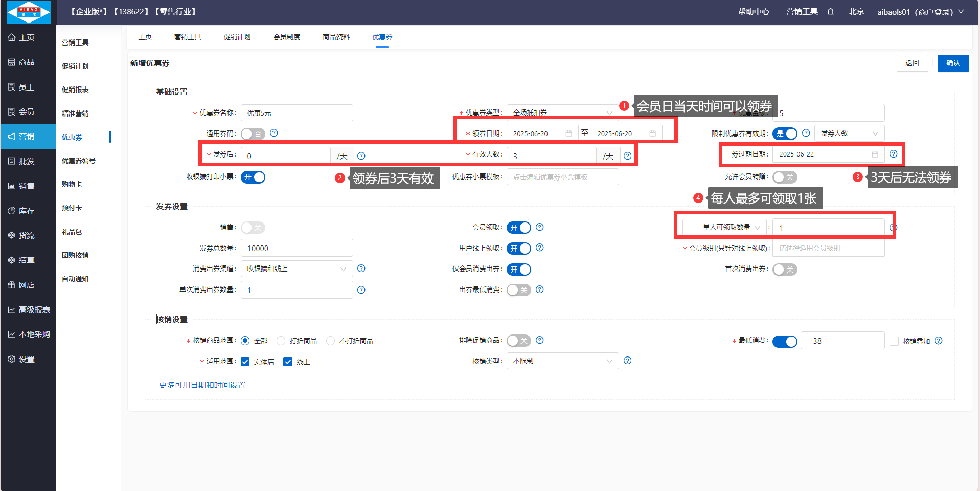Open the 核销类型 dropdown
This screenshot has height=491, width=980.
(x=562, y=361)
